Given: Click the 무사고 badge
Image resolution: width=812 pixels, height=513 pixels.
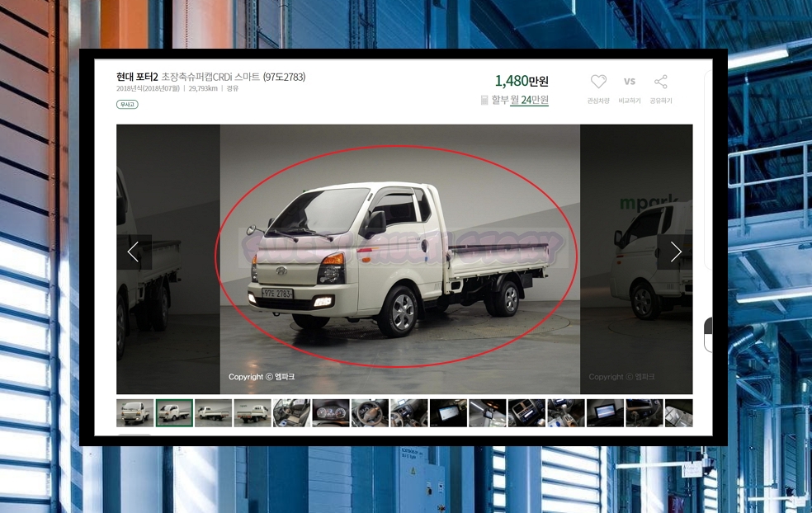Looking at the screenshot, I should (127, 105).
